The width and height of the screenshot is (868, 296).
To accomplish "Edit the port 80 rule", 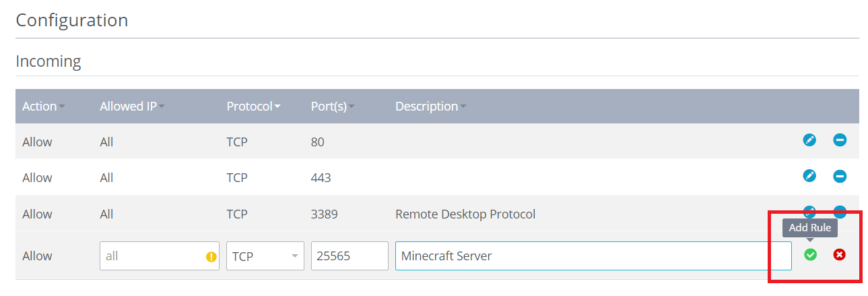I will 809,140.
